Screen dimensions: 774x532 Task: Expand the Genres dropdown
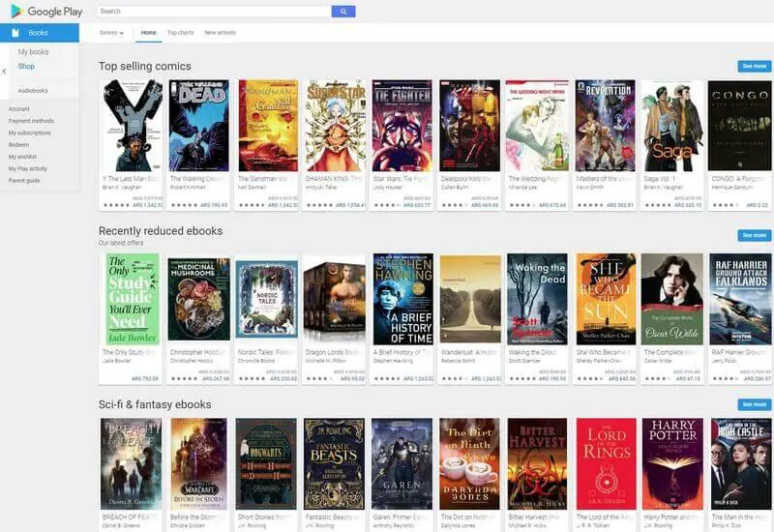[111, 33]
